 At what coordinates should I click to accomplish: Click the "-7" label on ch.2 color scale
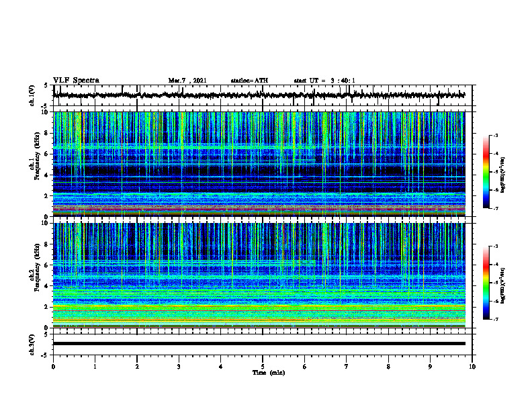pos(496,320)
